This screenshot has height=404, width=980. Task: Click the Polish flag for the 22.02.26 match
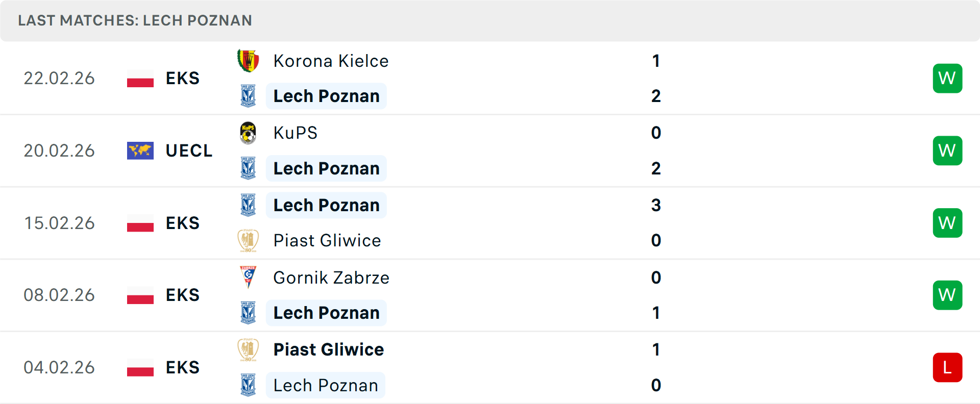pyautogui.click(x=140, y=79)
